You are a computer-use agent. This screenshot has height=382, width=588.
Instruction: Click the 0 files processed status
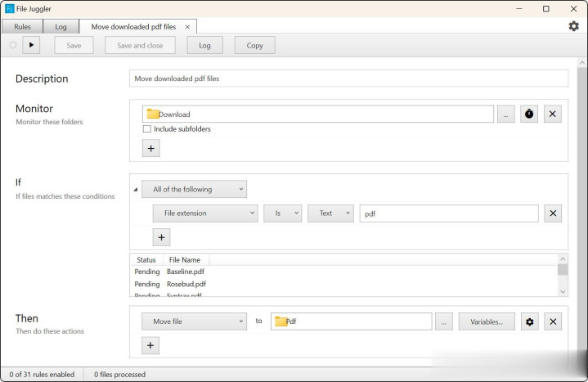click(x=119, y=374)
